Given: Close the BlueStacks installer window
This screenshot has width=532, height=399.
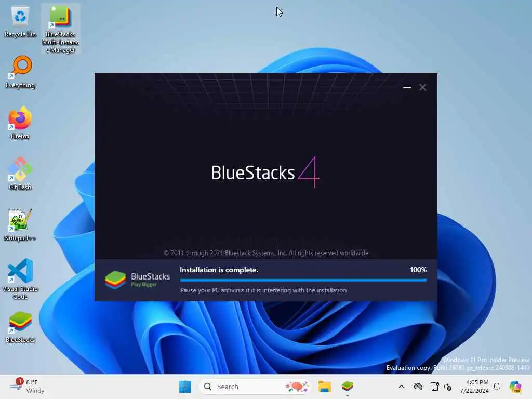Looking at the screenshot, I should 423,87.
